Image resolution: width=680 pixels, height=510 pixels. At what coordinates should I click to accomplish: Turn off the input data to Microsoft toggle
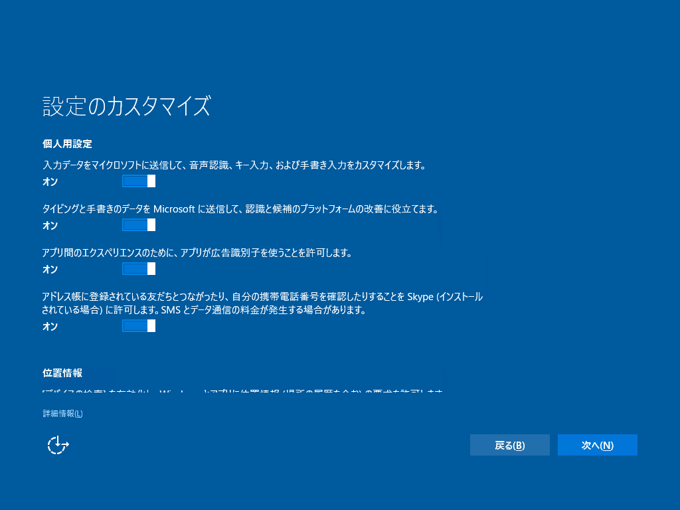click(139, 181)
